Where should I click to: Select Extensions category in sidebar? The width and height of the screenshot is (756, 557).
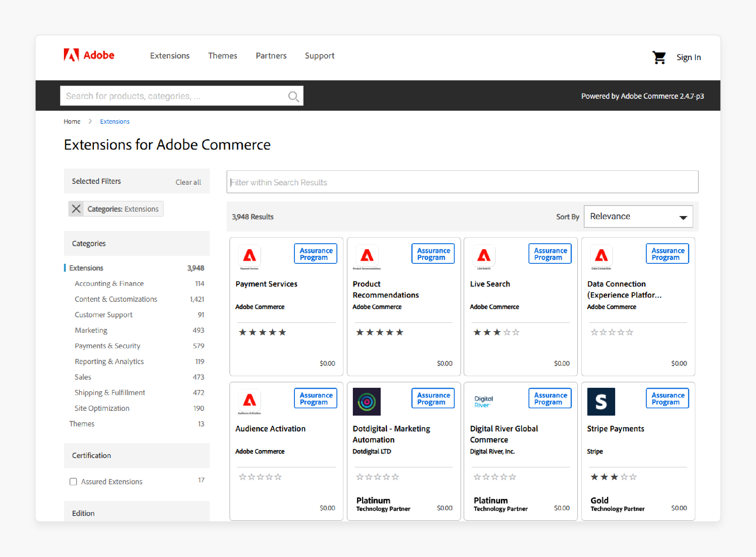click(x=86, y=268)
